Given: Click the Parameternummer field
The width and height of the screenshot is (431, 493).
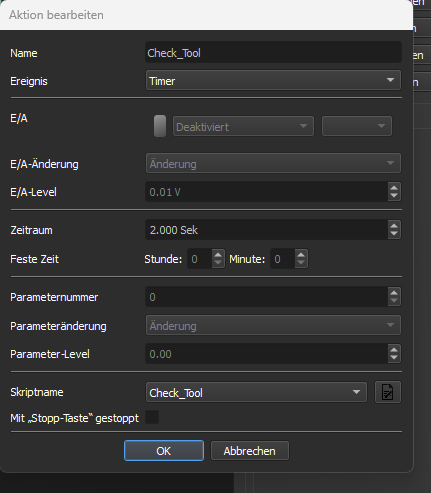Looking at the screenshot, I should coord(266,297).
